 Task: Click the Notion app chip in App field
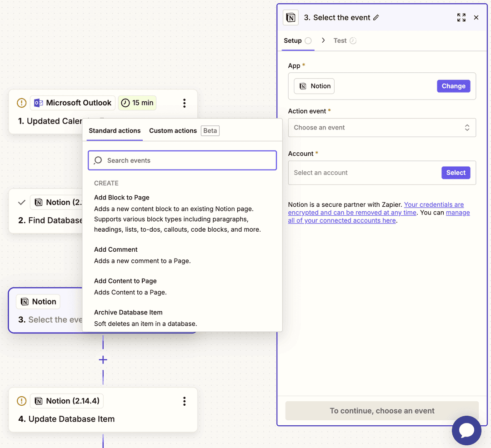pos(314,86)
